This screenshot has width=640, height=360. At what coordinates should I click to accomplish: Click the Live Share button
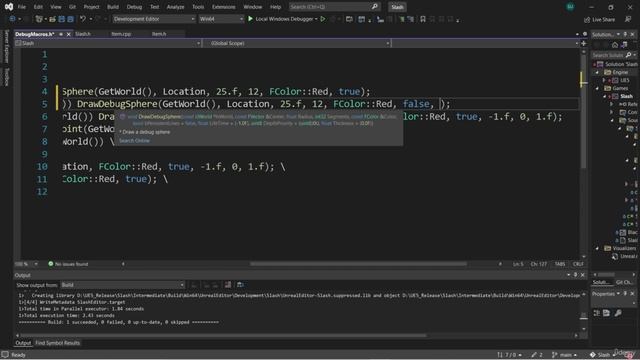[600, 20]
